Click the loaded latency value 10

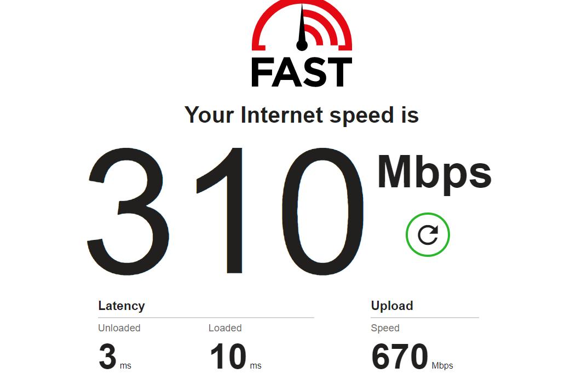click(228, 356)
